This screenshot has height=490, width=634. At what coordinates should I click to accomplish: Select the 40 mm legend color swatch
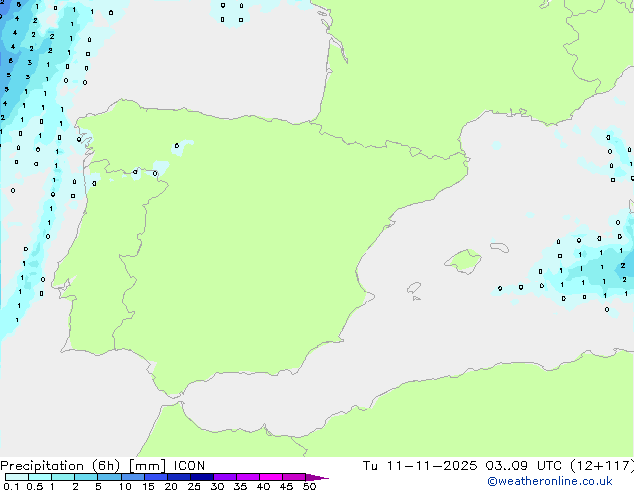pyautogui.click(x=271, y=477)
